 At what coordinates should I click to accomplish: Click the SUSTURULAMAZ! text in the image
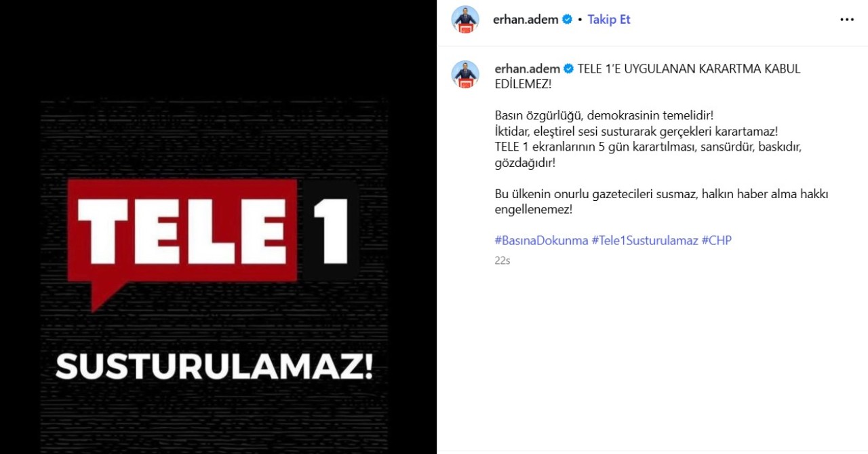pos(214,367)
